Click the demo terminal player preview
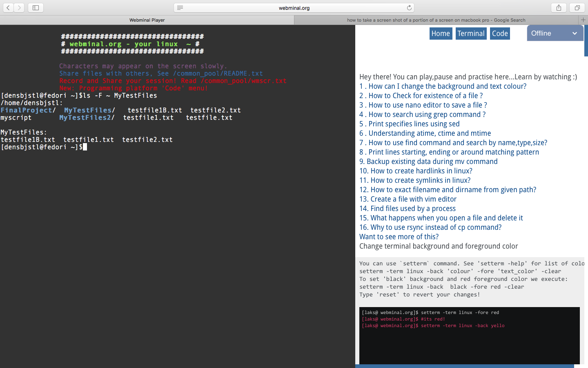The image size is (588, 368). tap(470, 336)
